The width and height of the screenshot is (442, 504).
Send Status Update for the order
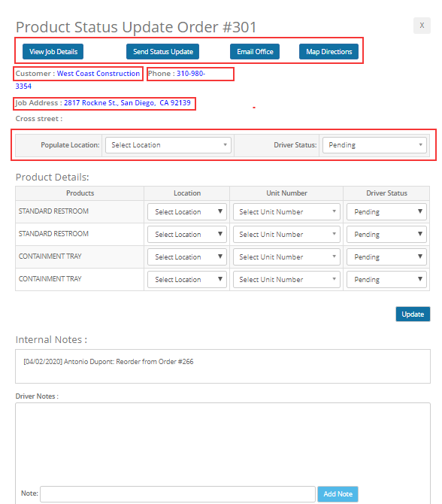point(163,52)
